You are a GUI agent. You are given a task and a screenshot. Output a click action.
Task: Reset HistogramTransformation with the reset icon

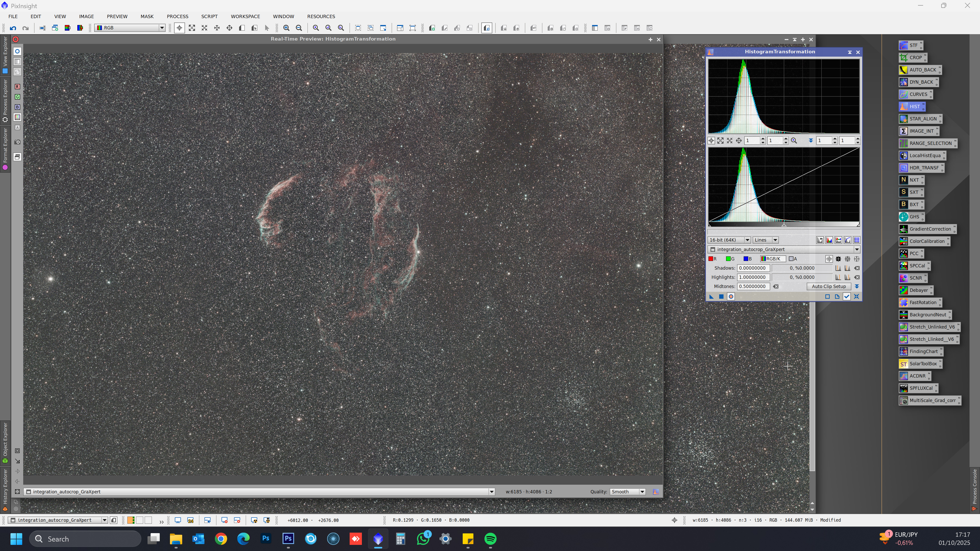[x=856, y=297]
